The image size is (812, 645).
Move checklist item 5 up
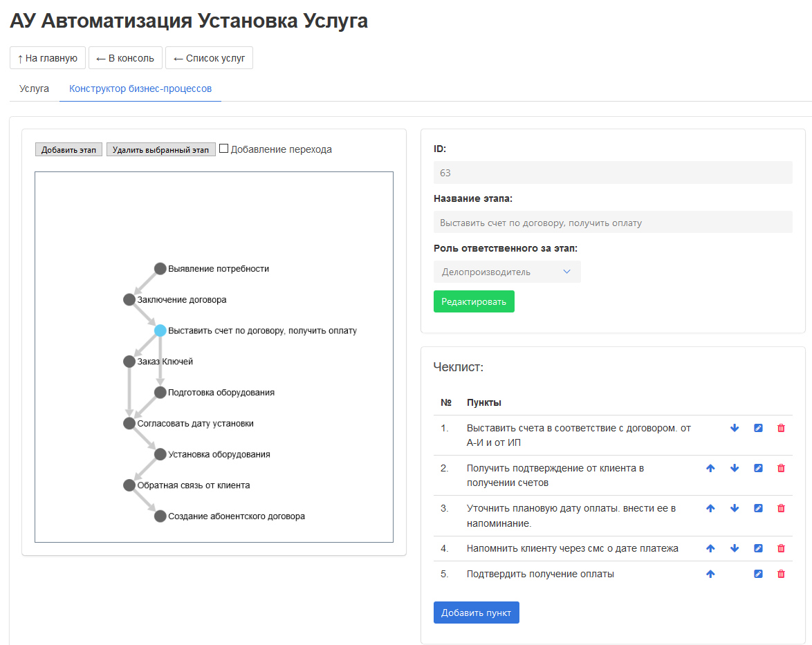(710, 574)
